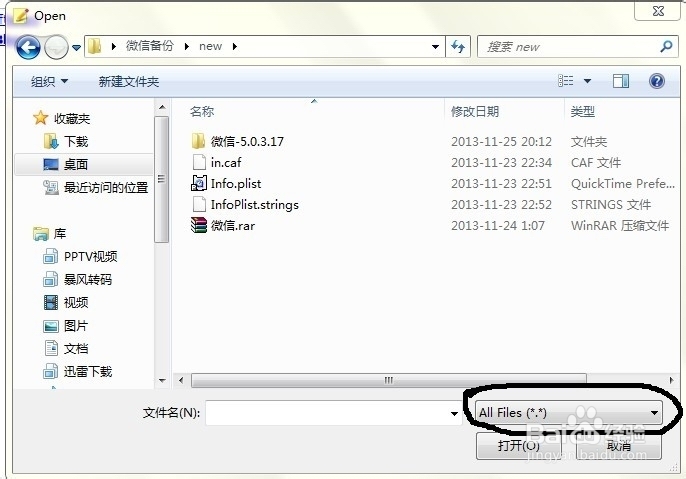Viewport: 686px width, 479px height.
Task: Select the new breadcrumb in path
Action: 210,46
